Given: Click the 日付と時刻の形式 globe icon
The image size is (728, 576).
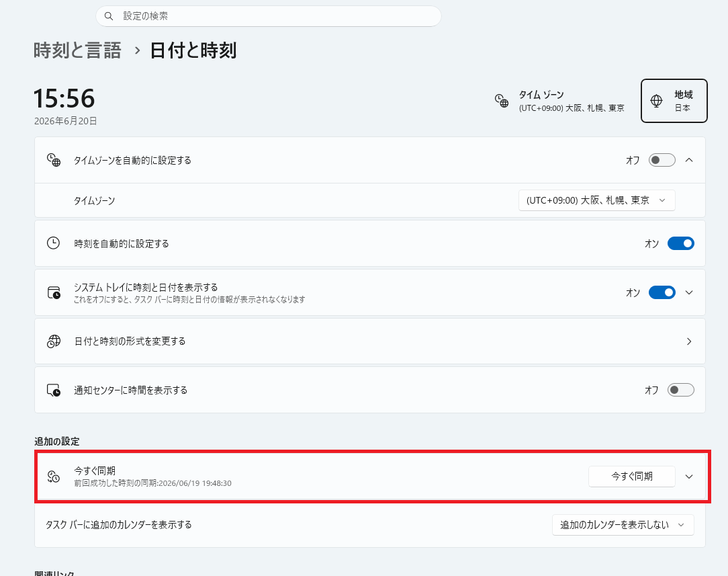Looking at the screenshot, I should 54,341.
